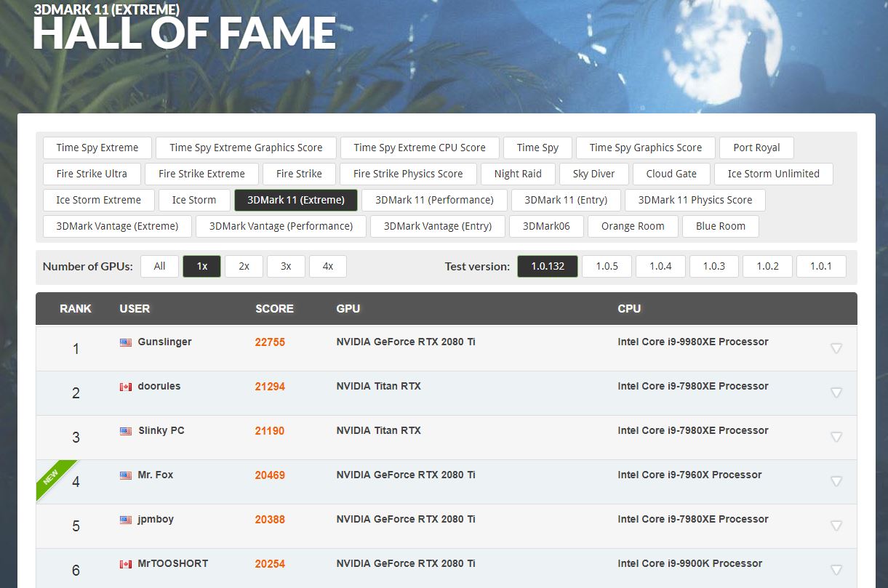Select 2x GPU filter
Image resolution: width=888 pixels, height=588 pixels.
click(x=244, y=266)
